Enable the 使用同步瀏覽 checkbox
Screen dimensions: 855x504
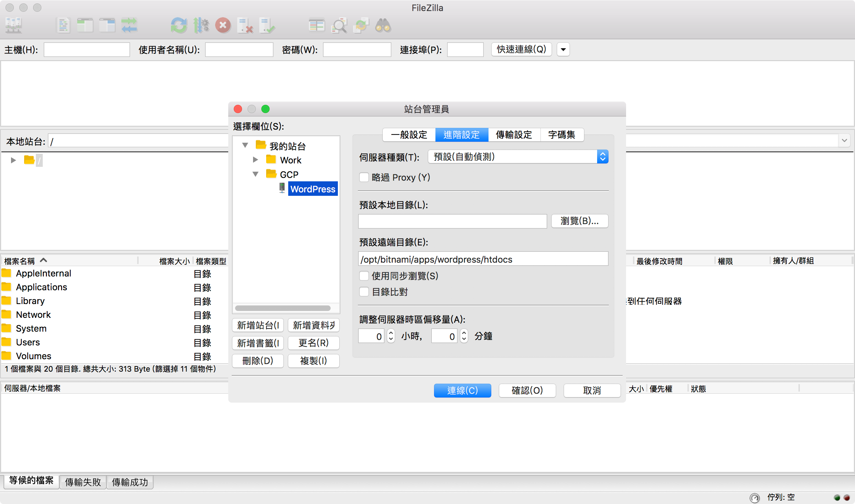(x=364, y=276)
